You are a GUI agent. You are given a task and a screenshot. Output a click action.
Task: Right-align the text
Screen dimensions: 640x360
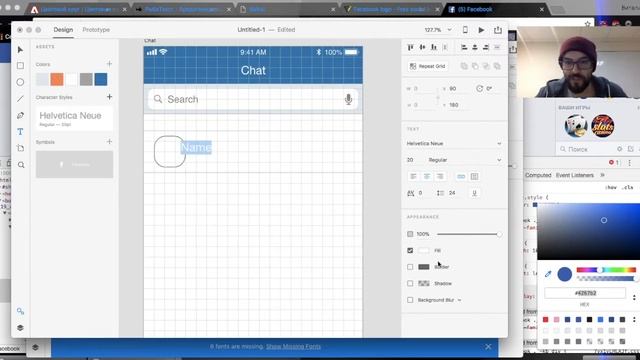click(440, 176)
